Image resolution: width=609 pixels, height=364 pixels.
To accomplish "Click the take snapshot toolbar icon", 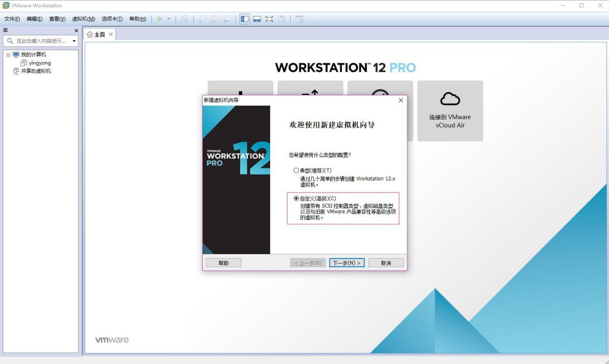I will coord(202,19).
